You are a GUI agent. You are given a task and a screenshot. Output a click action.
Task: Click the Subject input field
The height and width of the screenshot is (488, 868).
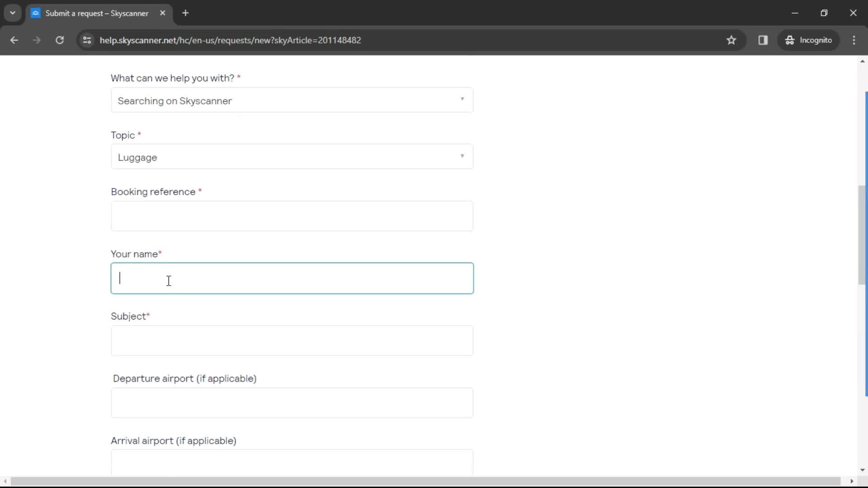click(292, 341)
